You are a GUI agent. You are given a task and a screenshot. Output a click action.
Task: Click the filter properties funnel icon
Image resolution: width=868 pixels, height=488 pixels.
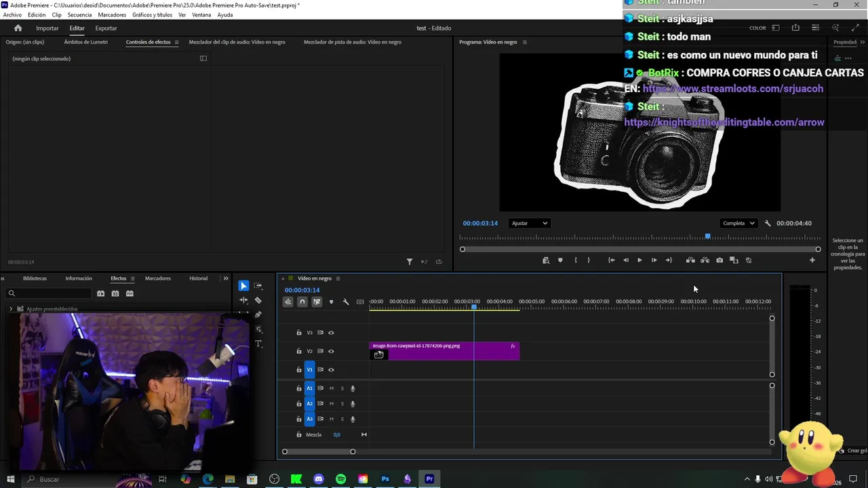(410, 262)
